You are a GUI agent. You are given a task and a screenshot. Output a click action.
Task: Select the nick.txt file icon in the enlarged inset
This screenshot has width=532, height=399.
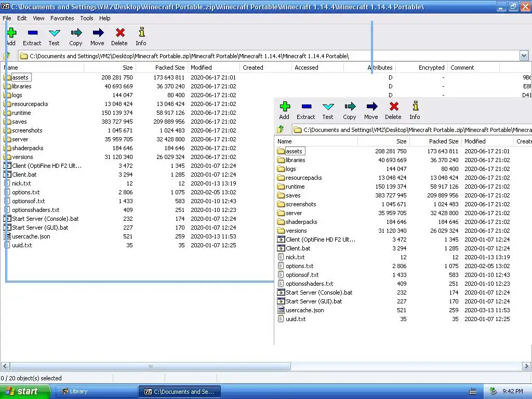(x=281, y=257)
